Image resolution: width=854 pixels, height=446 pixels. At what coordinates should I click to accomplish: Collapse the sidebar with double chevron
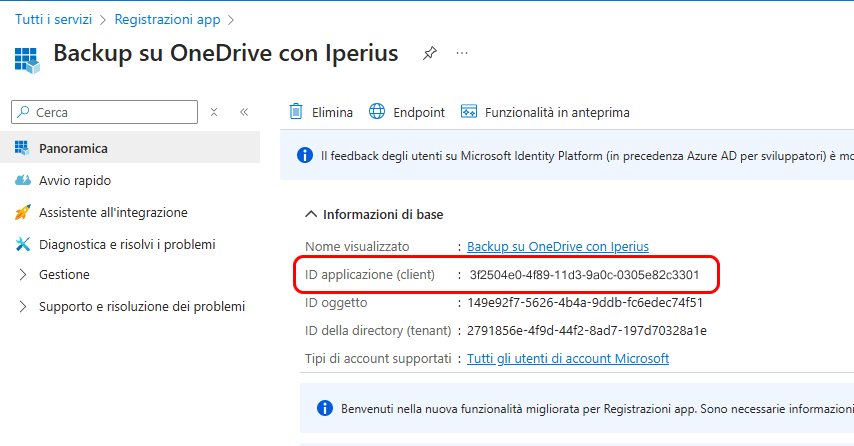click(x=244, y=112)
